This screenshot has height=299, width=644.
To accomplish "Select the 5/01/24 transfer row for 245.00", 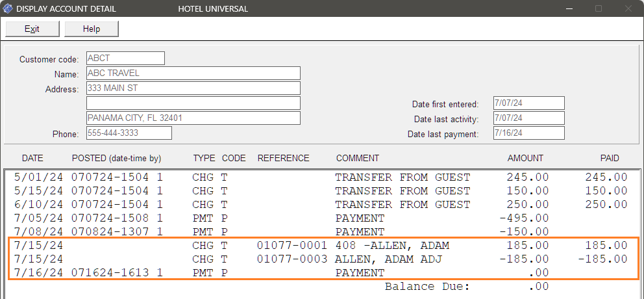I will point(321,177).
